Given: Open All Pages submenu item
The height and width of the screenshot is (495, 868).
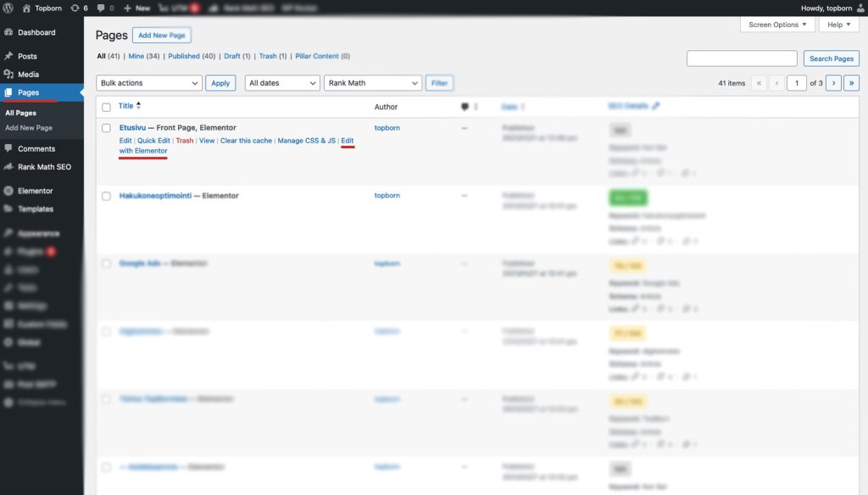Looking at the screenshot, I should coord(20,113).
